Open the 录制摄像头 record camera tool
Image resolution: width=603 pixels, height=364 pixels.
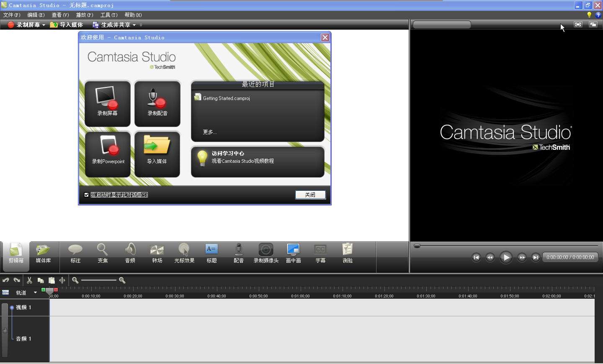pyautogui.click(x=266, y=254)
